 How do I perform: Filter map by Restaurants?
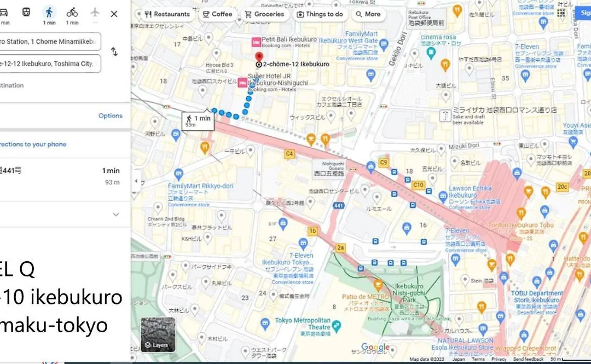coord(167,14)
